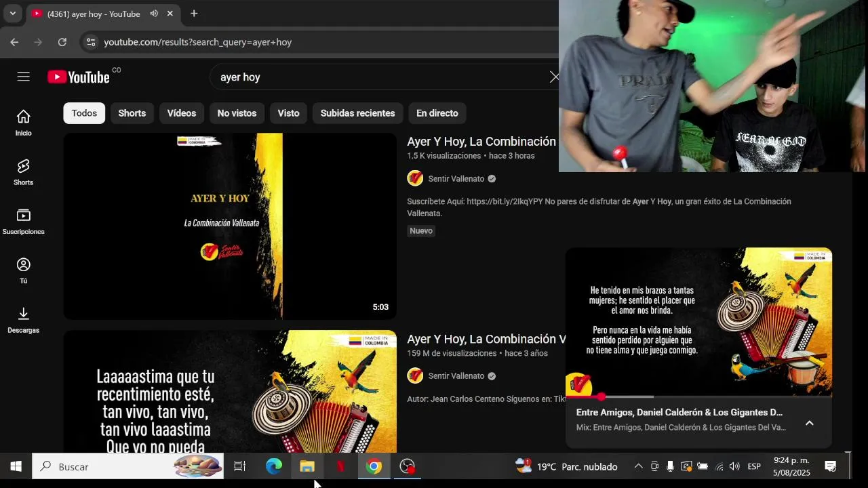Click the 5:03 duration label
868x488 pixels.
(x=380, y=307)
